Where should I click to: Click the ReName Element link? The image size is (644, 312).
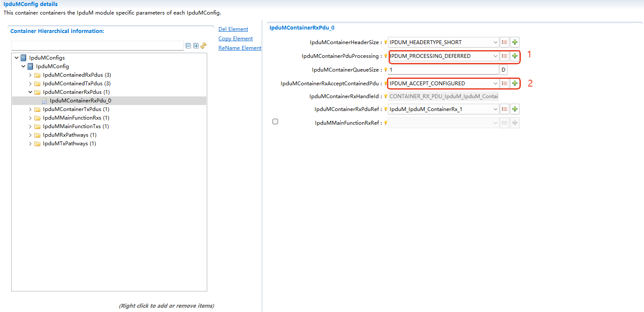(x=239, y=48)
